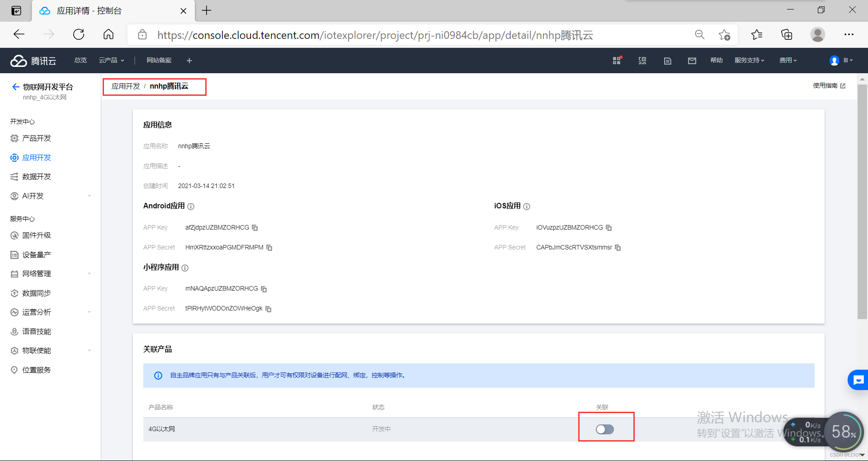Close the 应用详情 browser tab
868x461 pixels.
184,11
